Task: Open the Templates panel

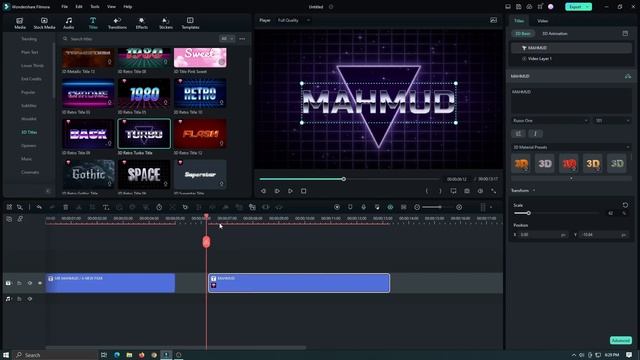Action: 190,23
